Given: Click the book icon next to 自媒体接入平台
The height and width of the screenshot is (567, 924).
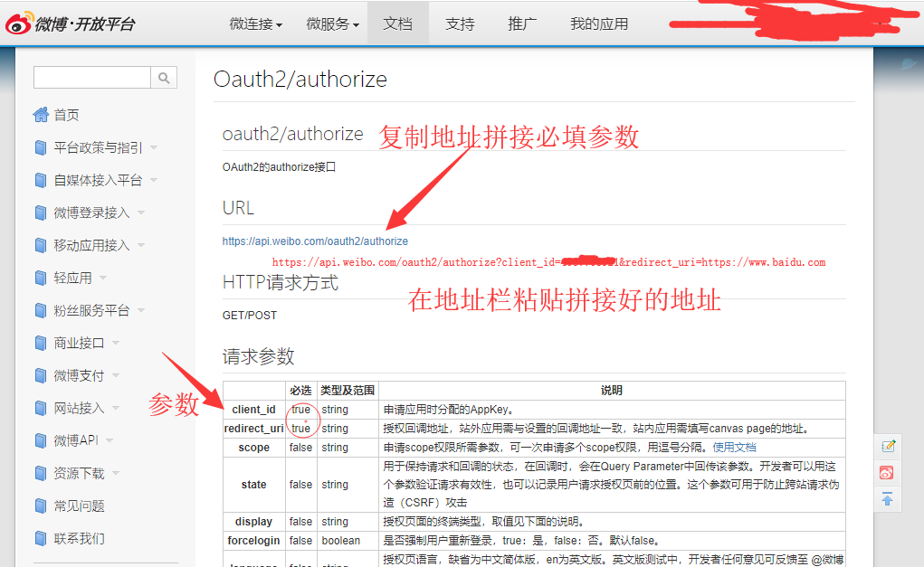Looking at the screenshot, I should (x=41, y=180).
